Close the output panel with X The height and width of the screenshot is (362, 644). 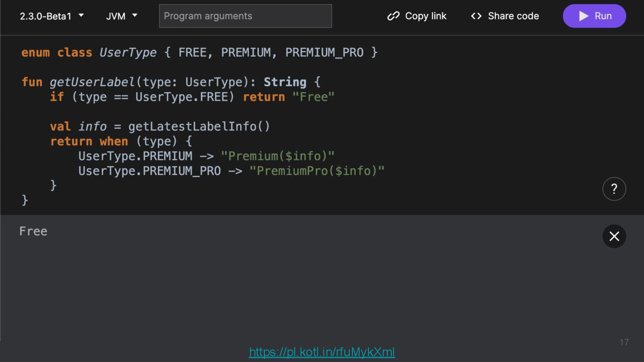click(x=614, y=236)
